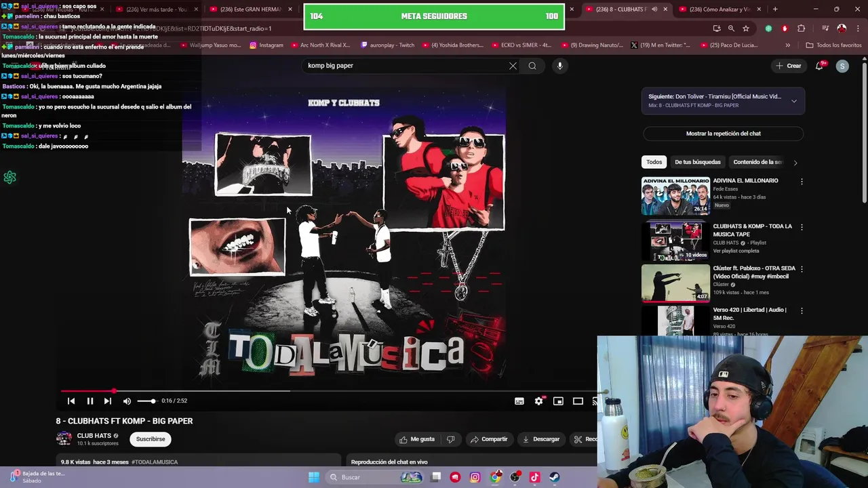The width and height of the screenshot is (868, 488).
Task: Open the Paco De Lucia bookmark
Action: [x=731, y=45]
